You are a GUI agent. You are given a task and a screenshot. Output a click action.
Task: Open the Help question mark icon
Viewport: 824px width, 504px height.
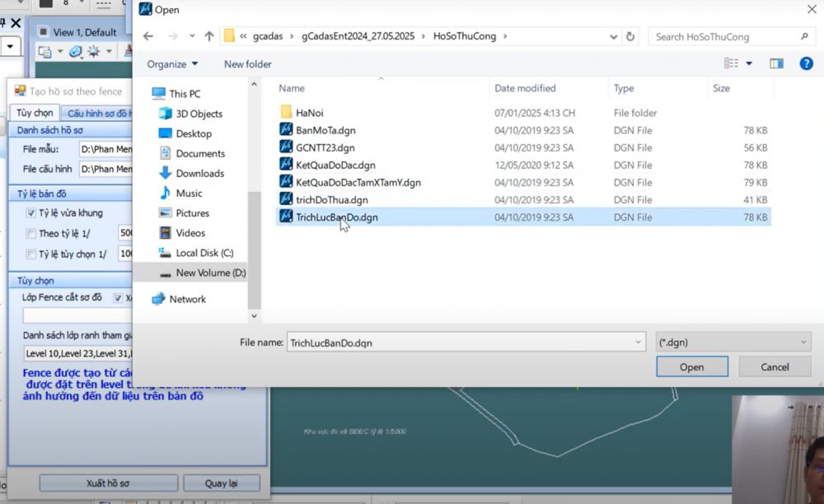click(x=806, y=63)
